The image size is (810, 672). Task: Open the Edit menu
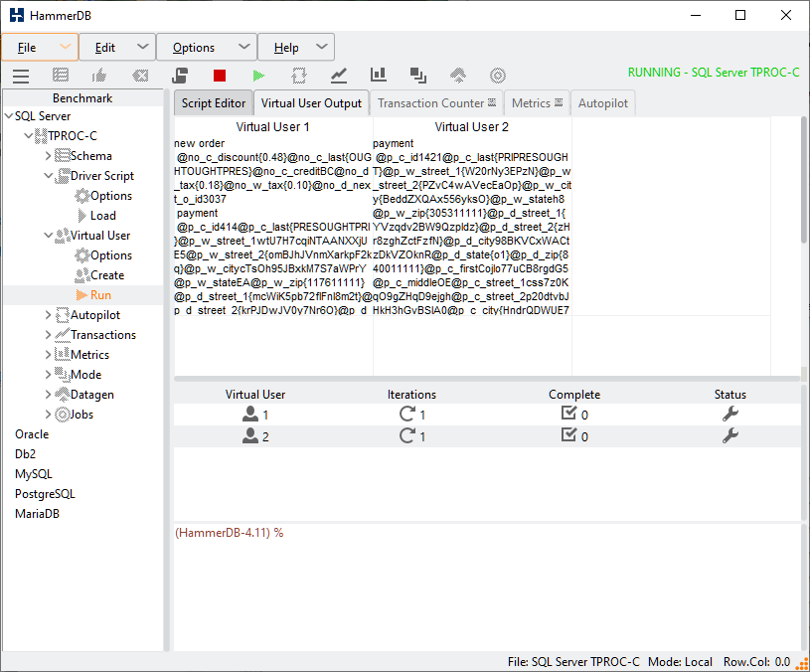(x=117, y=48)
